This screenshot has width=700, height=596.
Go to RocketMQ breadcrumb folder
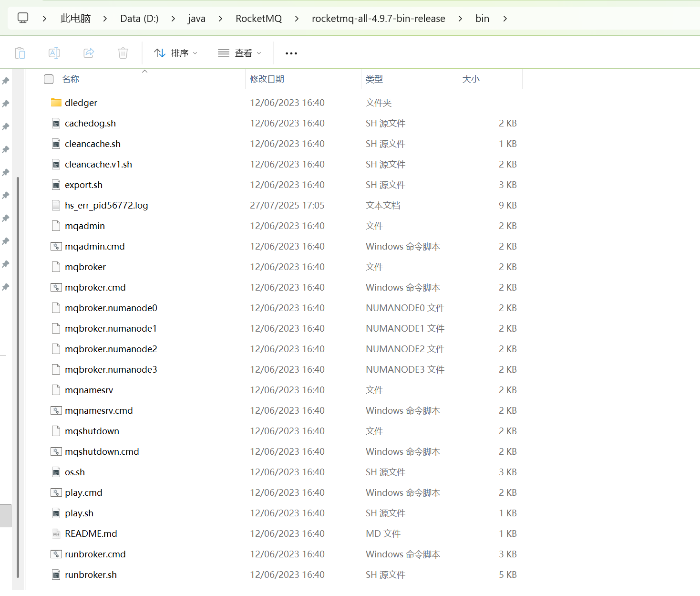(x=258, y=19)
